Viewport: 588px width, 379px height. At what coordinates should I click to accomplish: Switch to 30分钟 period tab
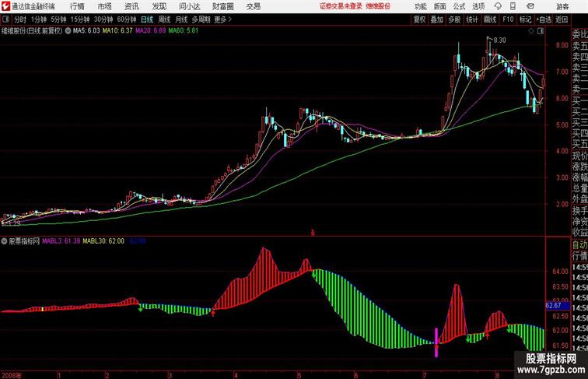pyautogui.click(x=103, y=19)
